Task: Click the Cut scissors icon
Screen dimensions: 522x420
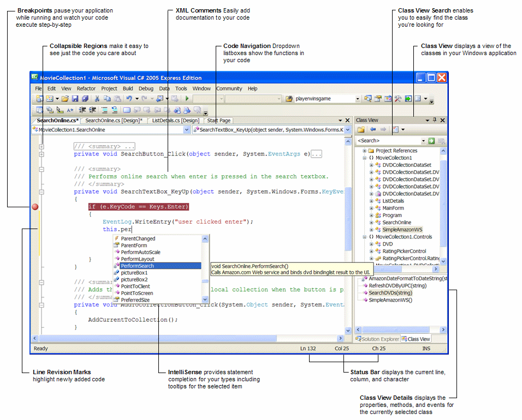Action: point(97,98)
